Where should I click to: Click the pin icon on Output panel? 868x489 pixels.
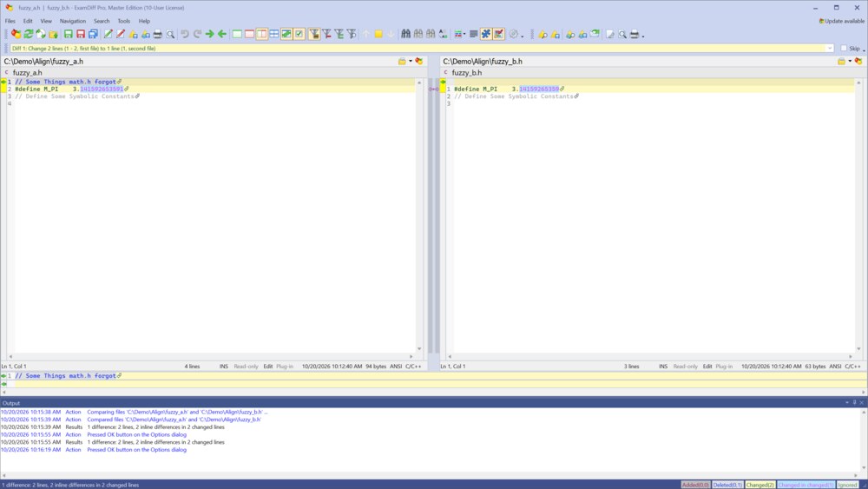pos(854,403)
